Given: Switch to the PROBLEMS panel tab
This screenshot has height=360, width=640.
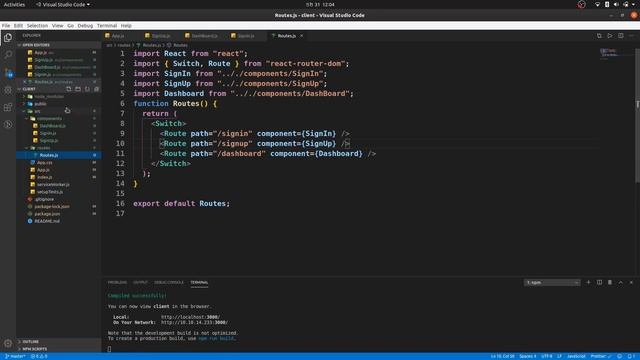Looking at the screenshot, I should click(117, 282).
